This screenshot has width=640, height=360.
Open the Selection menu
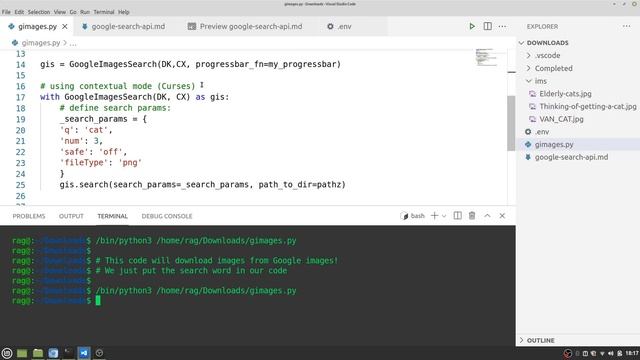pos(39,12)
